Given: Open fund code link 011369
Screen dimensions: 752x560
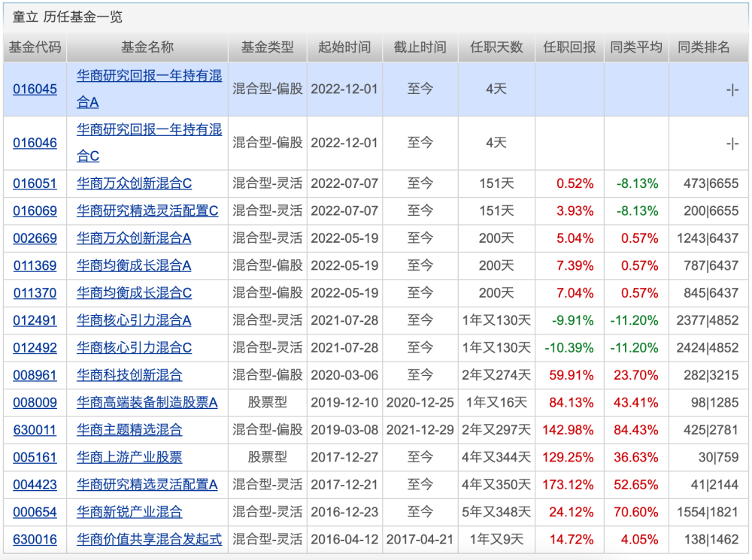Looking at the screenshot, I should (x=35, y=265).
